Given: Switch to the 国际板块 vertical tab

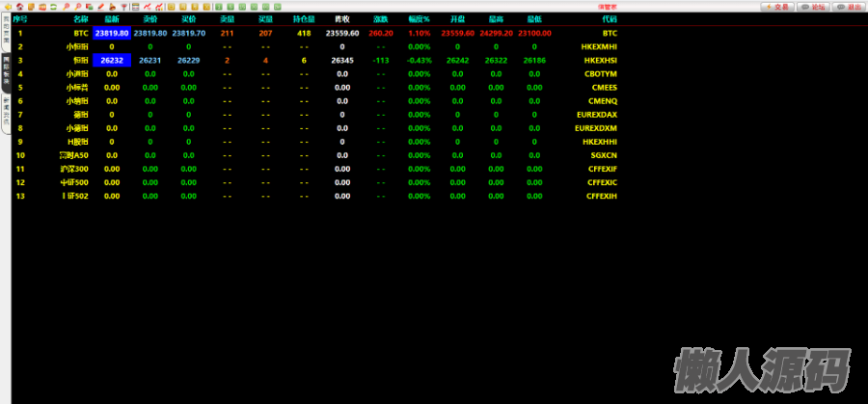Looking at the screenshot, I should [6, 71].
